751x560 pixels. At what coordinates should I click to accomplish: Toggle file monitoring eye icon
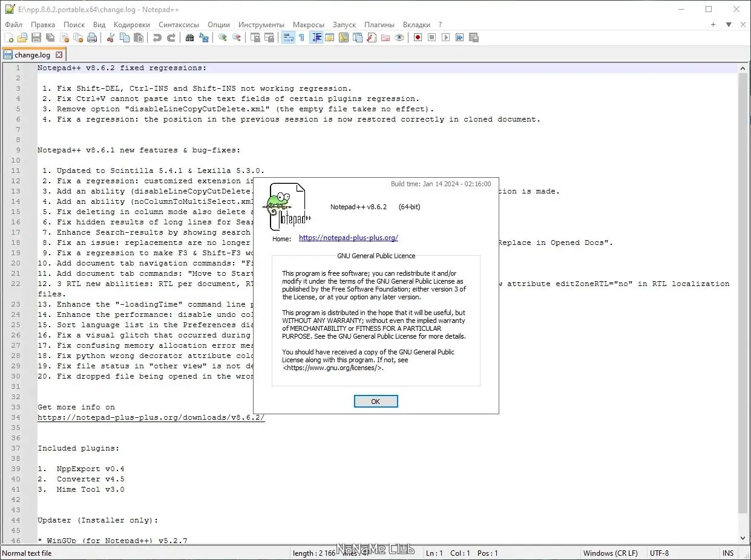(399, 37)
